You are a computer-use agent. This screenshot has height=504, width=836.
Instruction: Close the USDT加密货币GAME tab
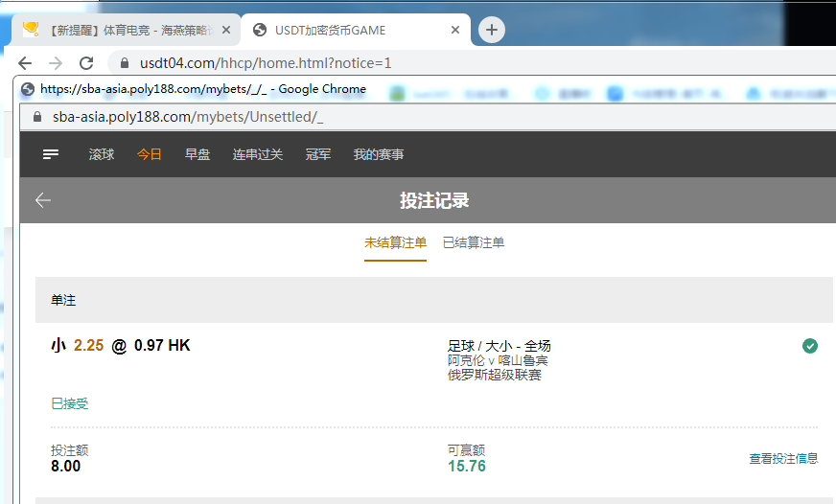pos(455,30)
